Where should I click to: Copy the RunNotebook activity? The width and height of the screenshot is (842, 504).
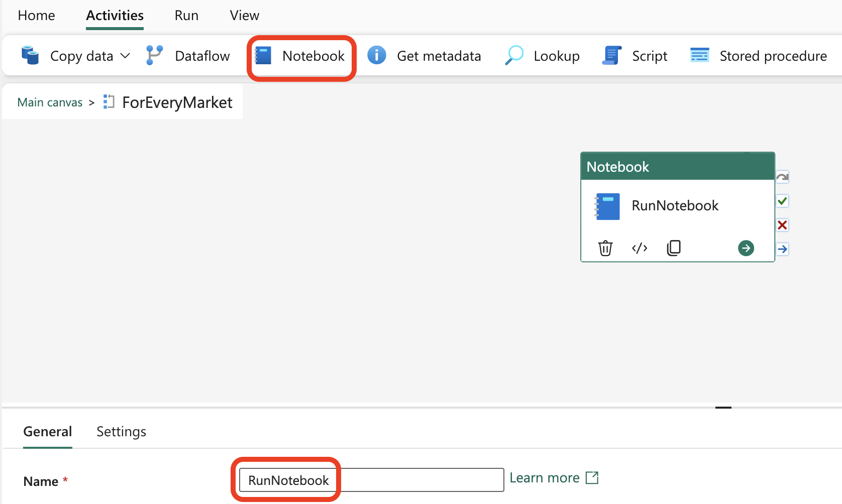(x=674, y=248)
